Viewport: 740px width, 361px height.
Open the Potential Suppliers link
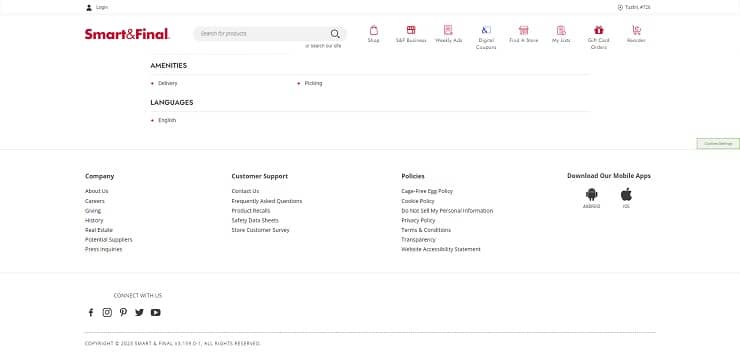(x=109, y=240)
